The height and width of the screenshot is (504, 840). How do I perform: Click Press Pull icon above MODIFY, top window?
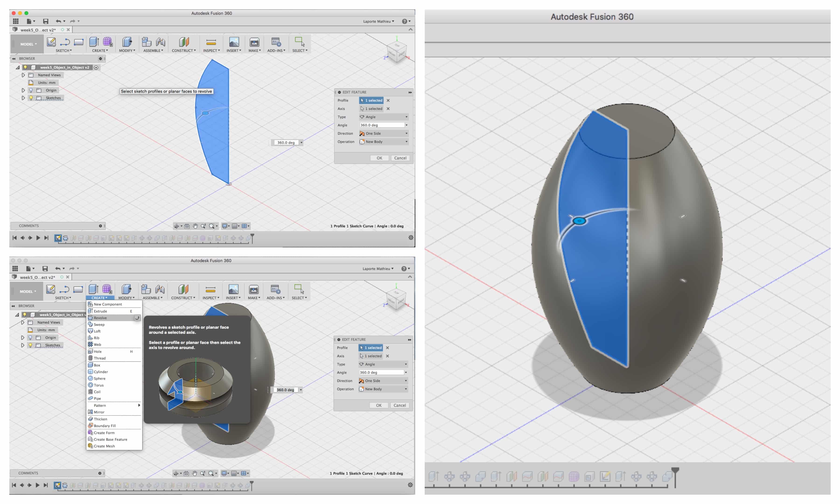127,42
